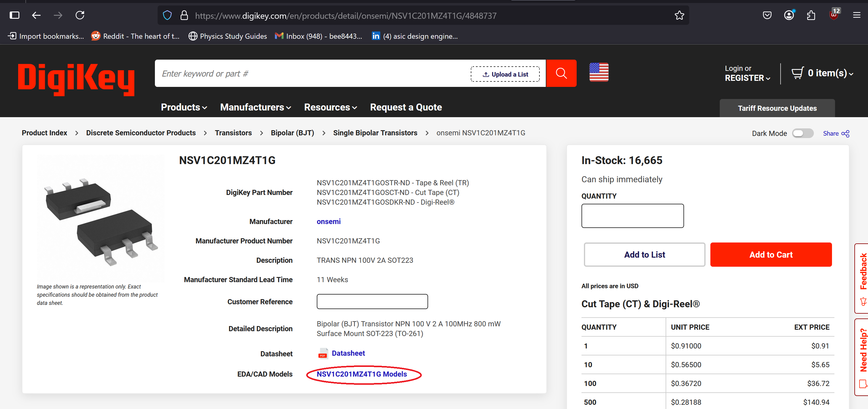Click the browser back arrow
This screenshot has width=868, height=409.
click(36, 15)
